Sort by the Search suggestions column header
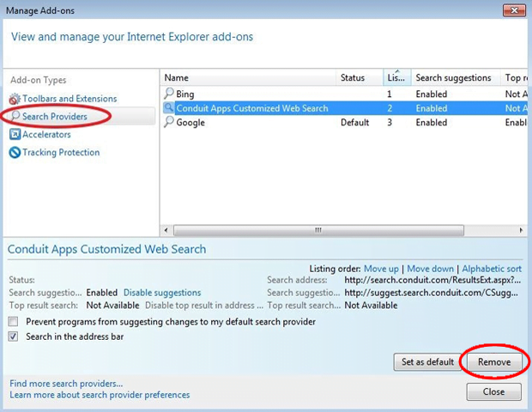 pyautogui.click(x=456, y=78)
